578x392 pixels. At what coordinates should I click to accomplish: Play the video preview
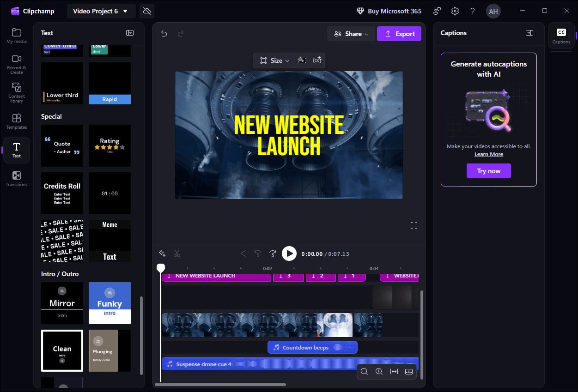tap(289, 253)
